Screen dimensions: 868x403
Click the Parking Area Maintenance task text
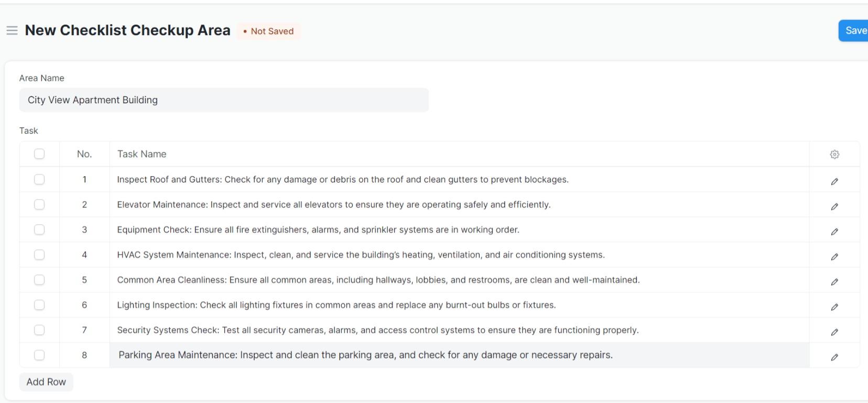point(365,355)
